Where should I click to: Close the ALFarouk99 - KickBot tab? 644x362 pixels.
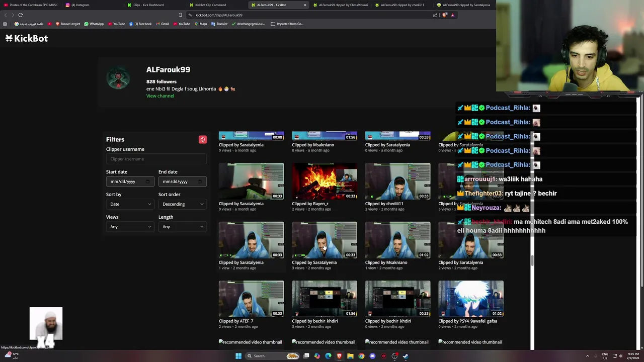(305, 5)
